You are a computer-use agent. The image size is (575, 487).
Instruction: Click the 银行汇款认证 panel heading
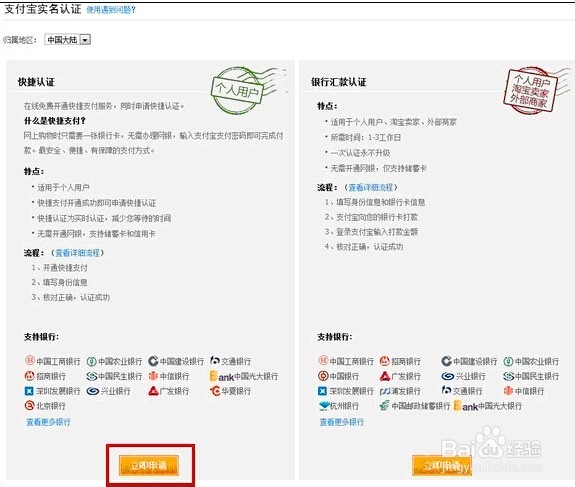click(x=338, y=82)
